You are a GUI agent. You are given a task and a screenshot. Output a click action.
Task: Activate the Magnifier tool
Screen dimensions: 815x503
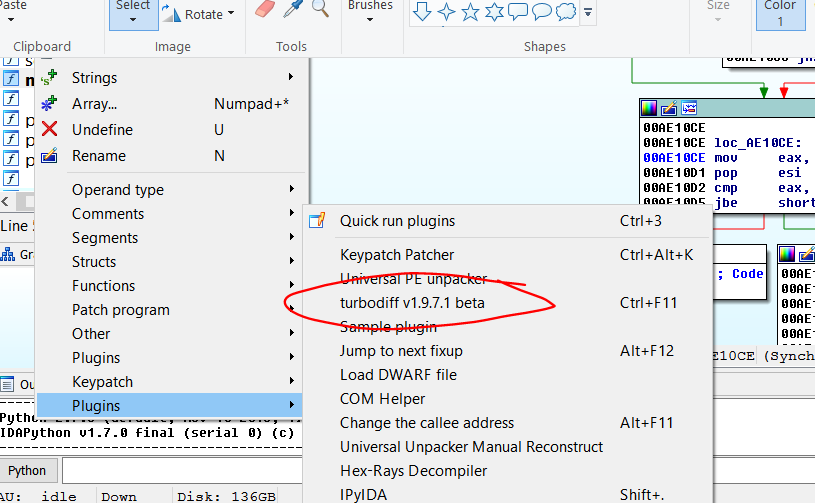tap(320, 11)
